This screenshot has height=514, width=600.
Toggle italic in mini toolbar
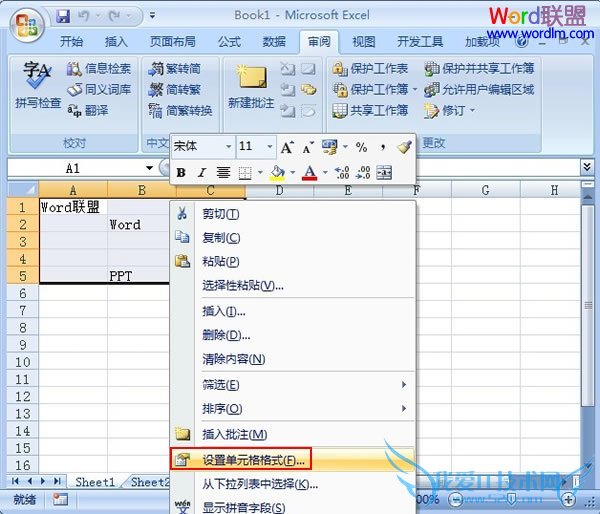pyautogui.click(x=202, y=173)
